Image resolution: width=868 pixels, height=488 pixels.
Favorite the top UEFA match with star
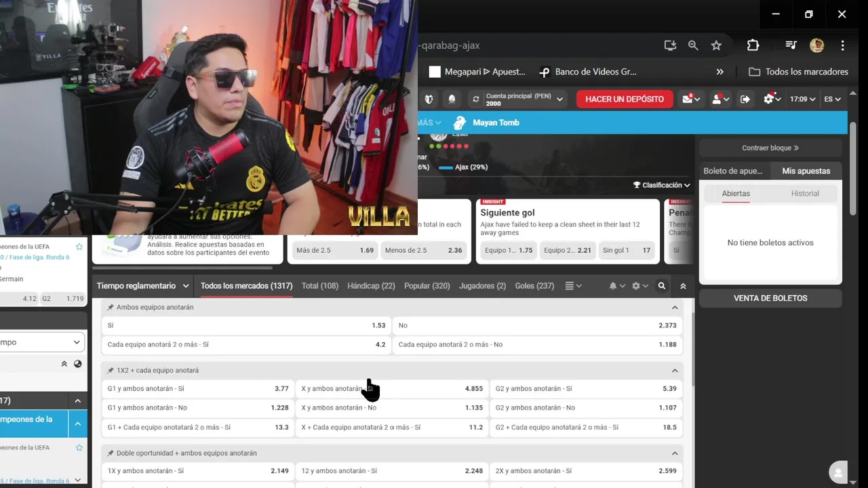point(79,247)
